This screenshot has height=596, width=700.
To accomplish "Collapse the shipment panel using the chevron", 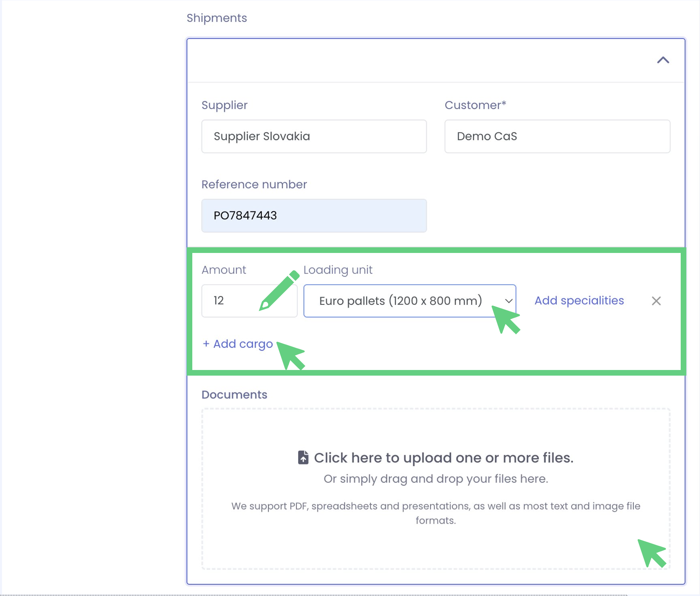I will coord(663,60).
